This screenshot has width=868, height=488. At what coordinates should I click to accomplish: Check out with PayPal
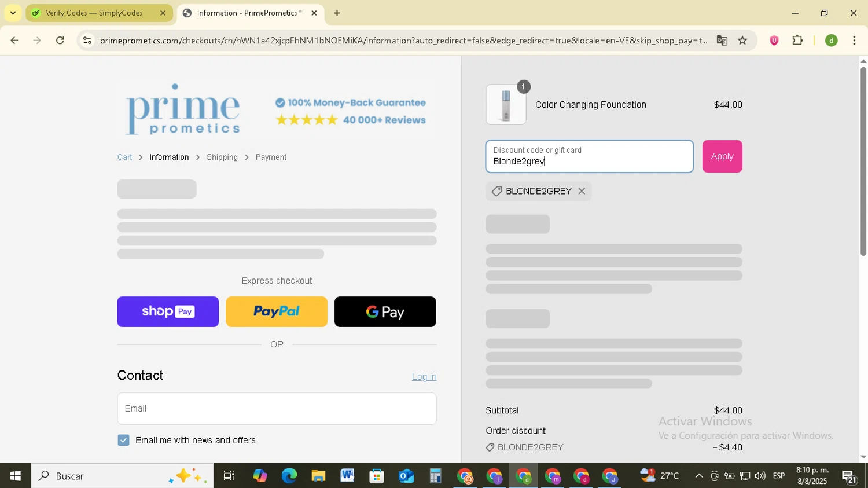pos(277,312)
